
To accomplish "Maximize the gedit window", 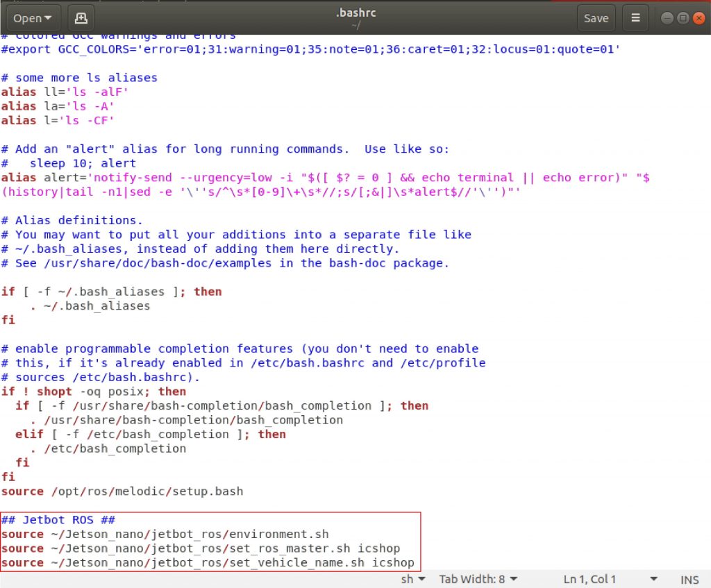I will click(x=683, y=18).
